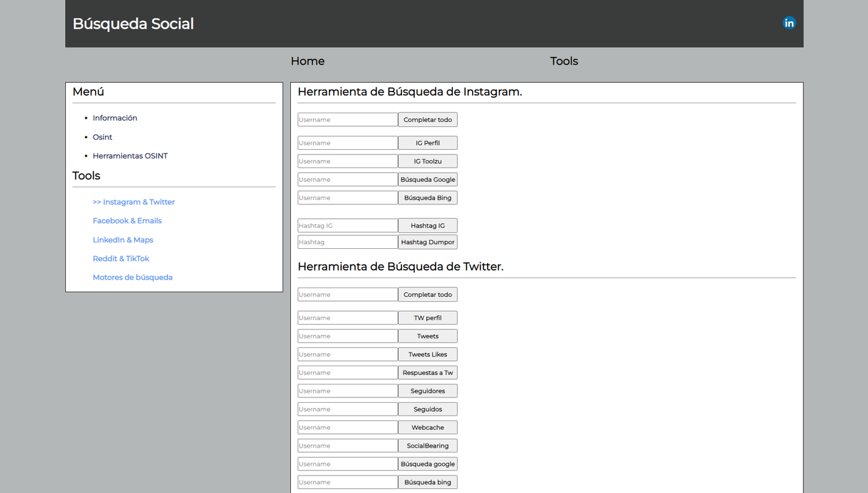The width and height of the screenshot is (868, 493).
Task: Open the Tools nav item
Action: [564, 61]
